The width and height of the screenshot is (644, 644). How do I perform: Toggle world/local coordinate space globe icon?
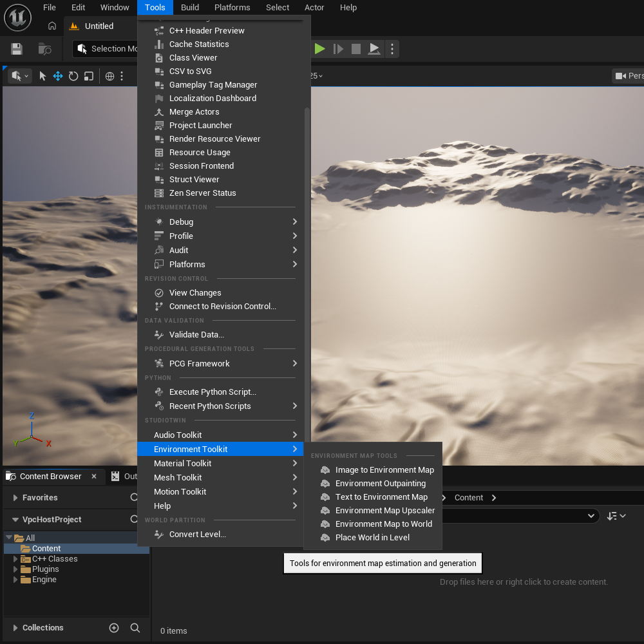pyautogui.click(x=109, y=76)
